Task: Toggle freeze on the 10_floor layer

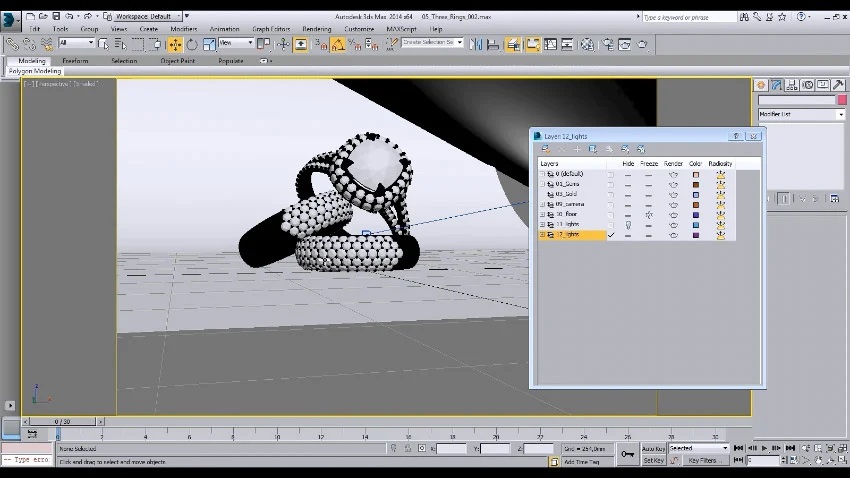Action: click(648, 214)
